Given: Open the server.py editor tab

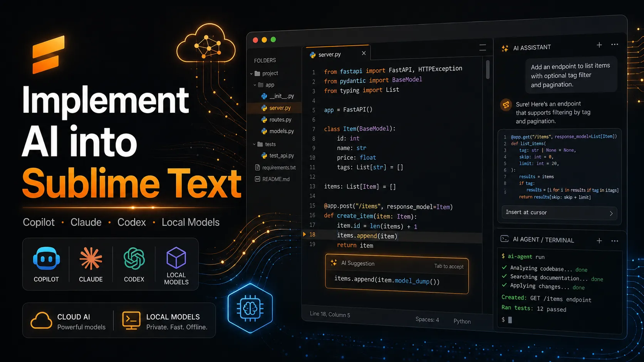Looking at the screenshot, I should [338, 53].
